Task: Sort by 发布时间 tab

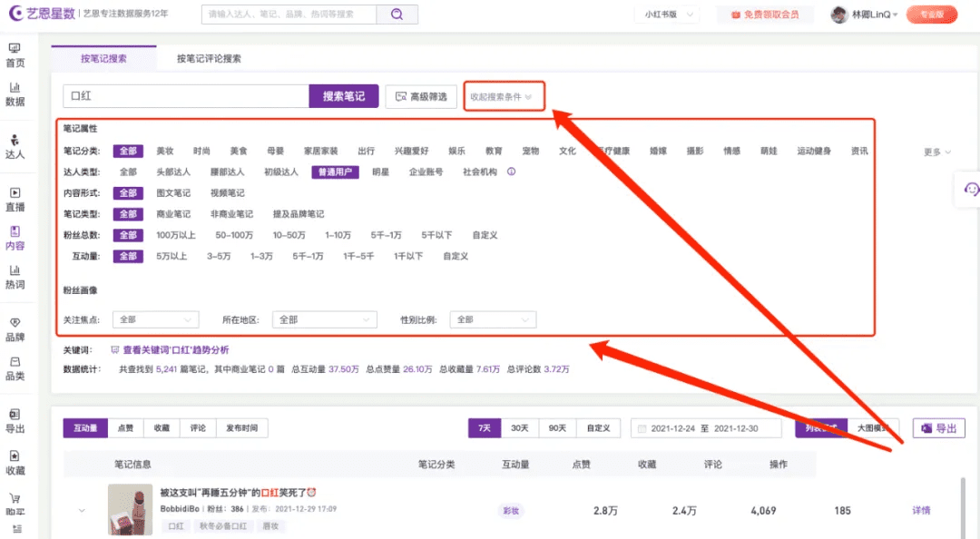Action: 242,428
